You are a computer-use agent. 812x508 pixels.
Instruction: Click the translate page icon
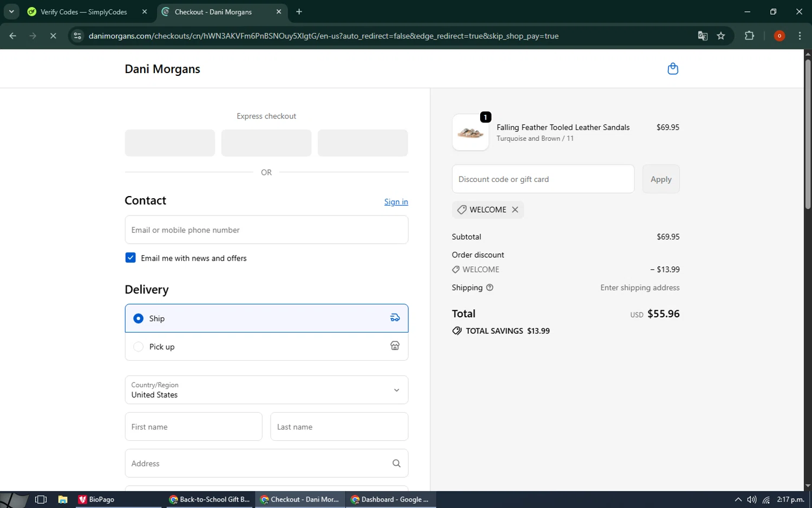(703, 36)
